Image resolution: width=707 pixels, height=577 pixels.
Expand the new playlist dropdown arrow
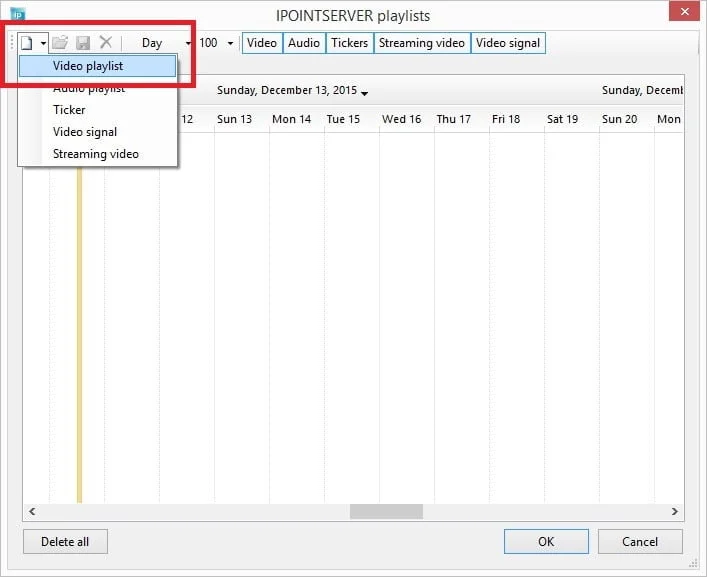(x=43, y=44)
